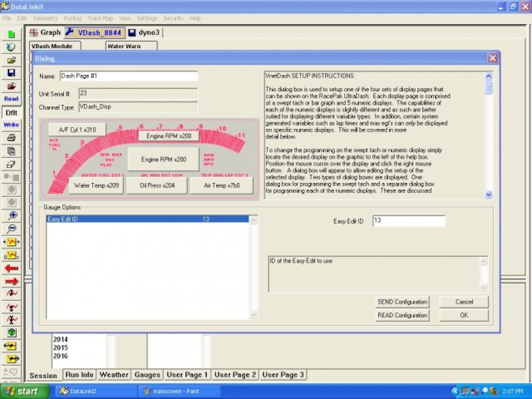Viewport: 532px width, 399px height.
Task: Click the red right arrow toolbar icon
Action: click(11, 280)
